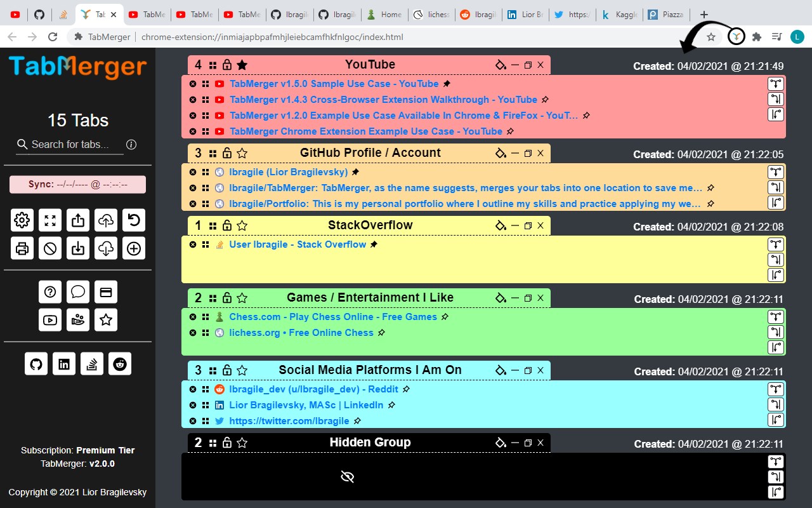Click the printer icon in sidebar
The image size is (812, 508).
[x=22, y=248]
